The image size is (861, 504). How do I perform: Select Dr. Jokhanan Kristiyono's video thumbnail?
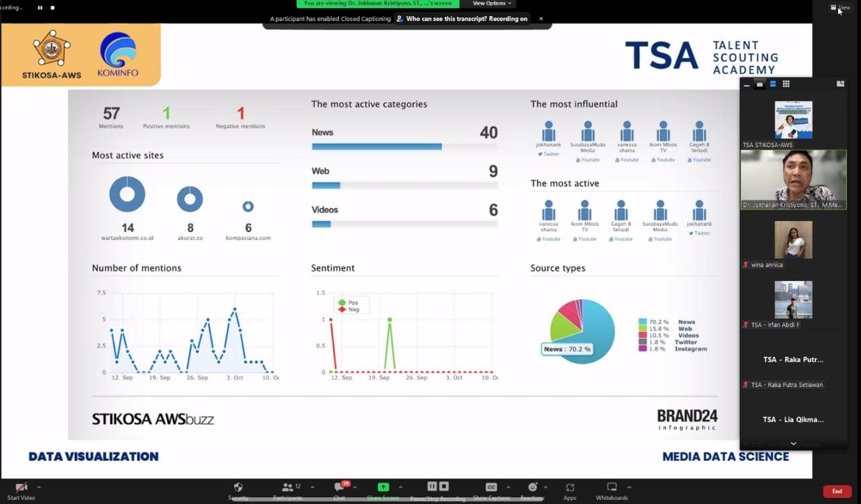pyautogui.click(x=793, y=179)
